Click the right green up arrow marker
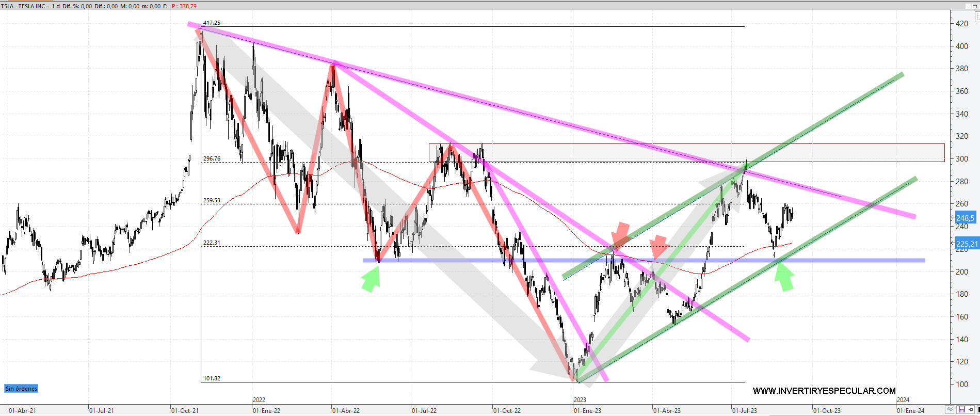The height and width of the screenshot is (416, 980). (784, 277)
